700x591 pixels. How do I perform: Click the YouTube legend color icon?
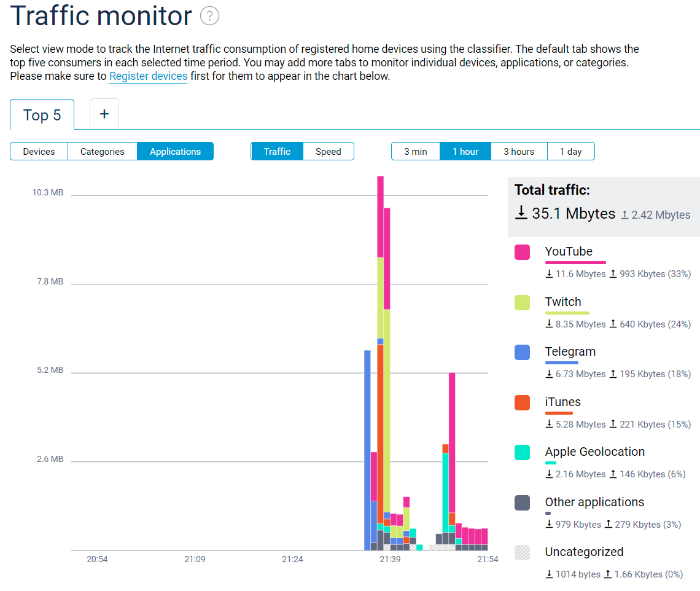pyautogui.click(x=523, y=252)
